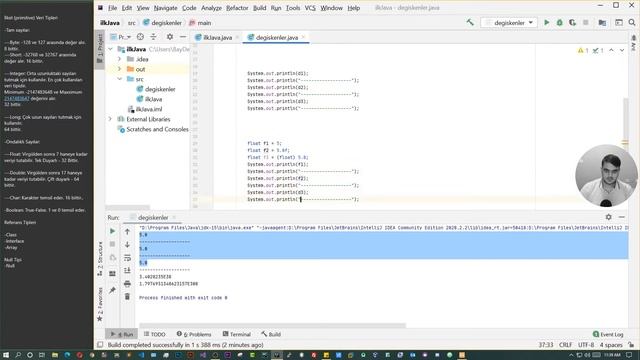Open the Refactor menu
Viewport: 640px width, 360px height.
237,8
